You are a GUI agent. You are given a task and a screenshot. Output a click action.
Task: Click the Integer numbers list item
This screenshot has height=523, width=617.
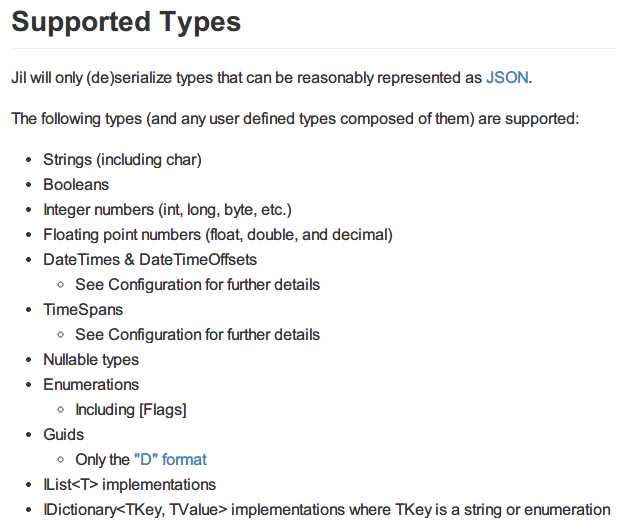tap(167, 209)
